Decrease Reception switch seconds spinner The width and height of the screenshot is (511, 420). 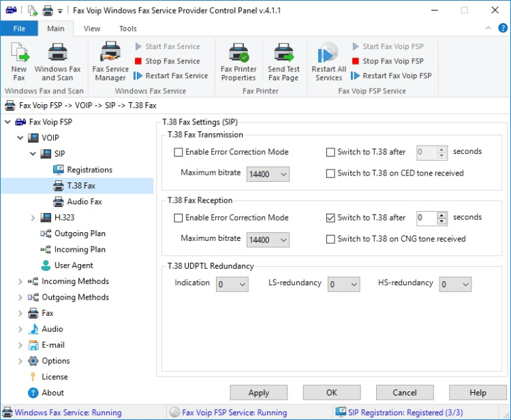tap(442, 221)
